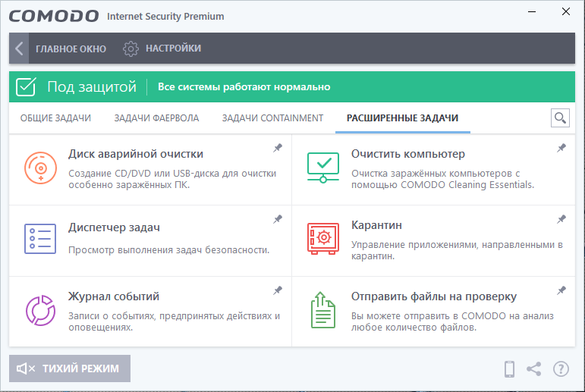585x392 pixels.
Task: Open 'Карантин' task
Action: [376, 225]
